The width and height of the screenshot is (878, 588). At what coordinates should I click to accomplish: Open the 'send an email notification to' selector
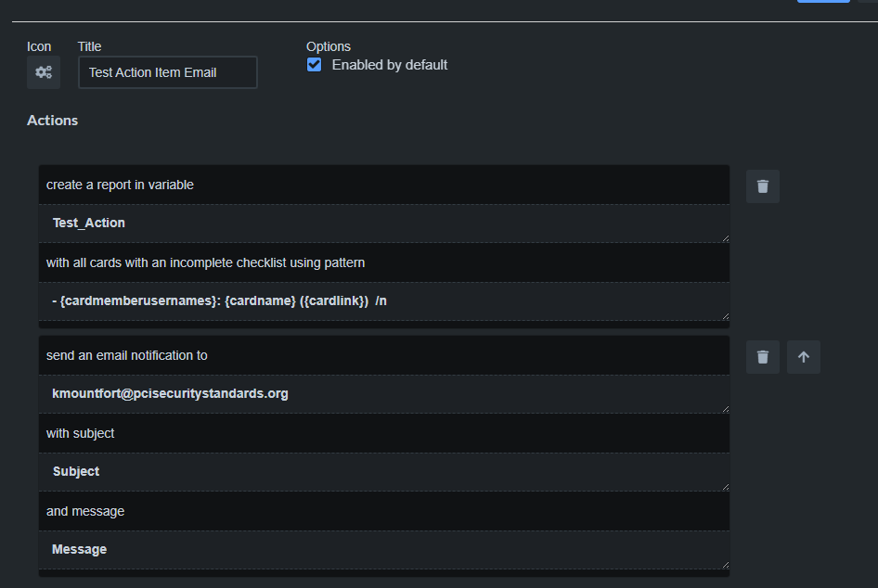383,355
